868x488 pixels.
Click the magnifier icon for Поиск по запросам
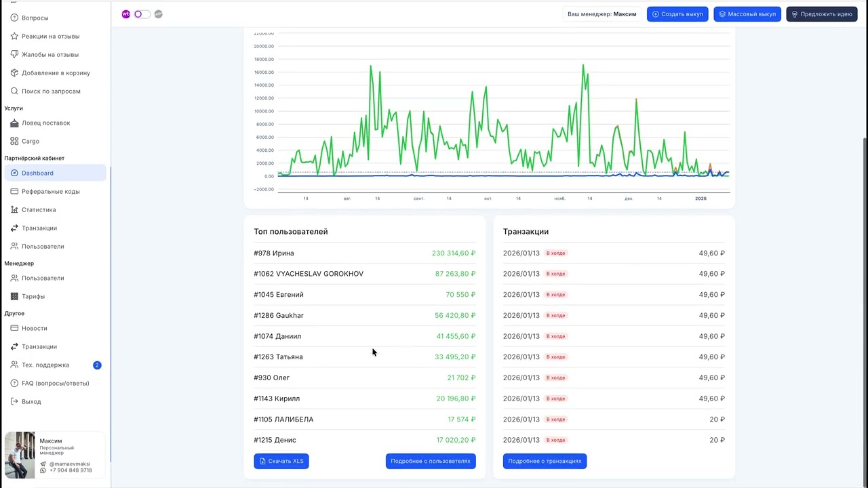click(x=14, y=91)
